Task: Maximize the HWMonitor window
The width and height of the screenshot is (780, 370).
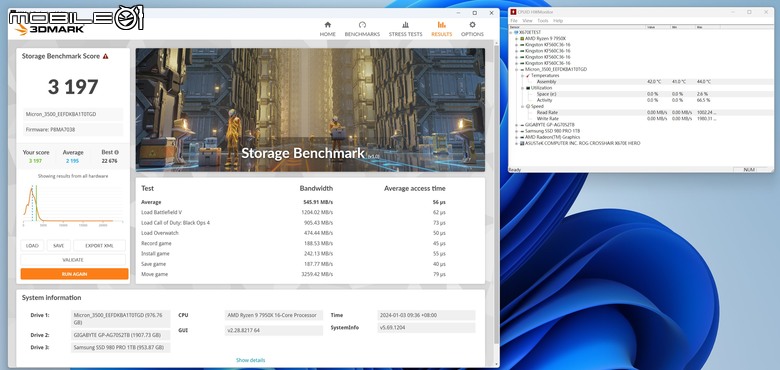Action: [749, 12]
